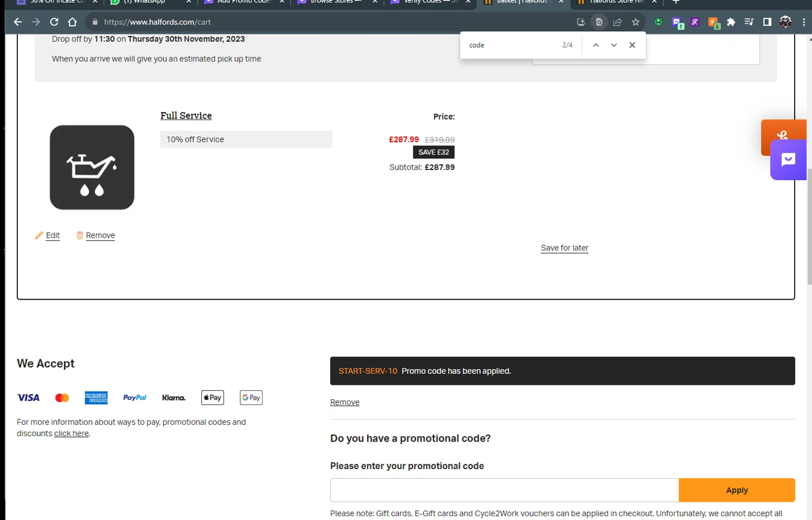
Task: Click the find box containing 'code'
Action: (512, 45)
